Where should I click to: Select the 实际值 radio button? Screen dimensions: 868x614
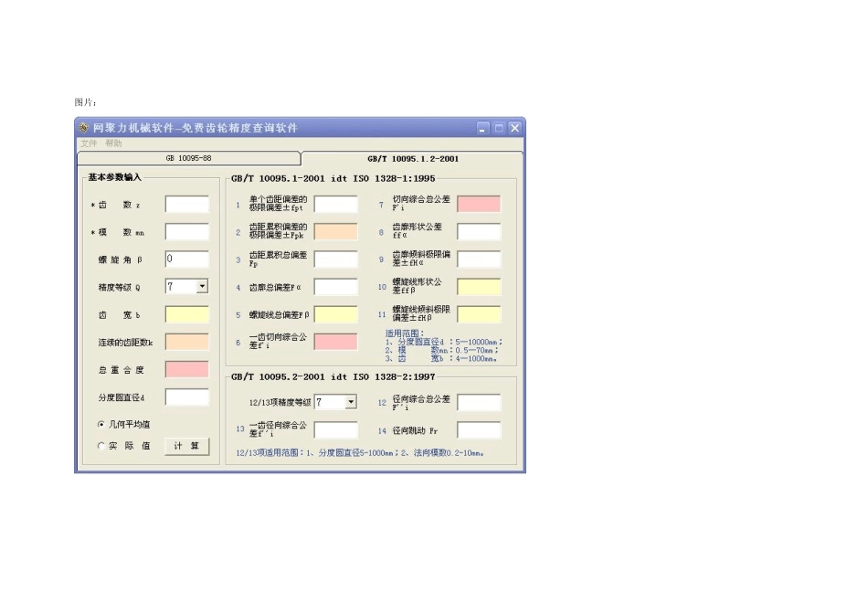[x=101, y=446]
